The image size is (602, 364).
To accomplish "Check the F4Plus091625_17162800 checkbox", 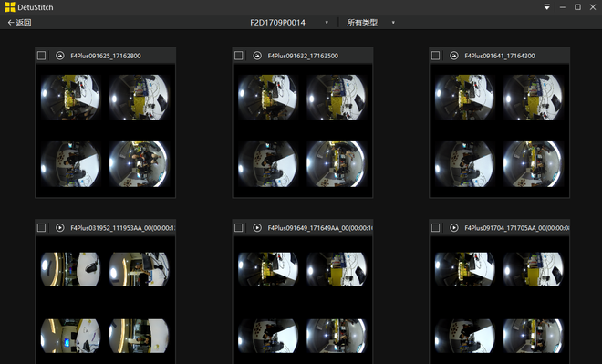I will point(41,56).
